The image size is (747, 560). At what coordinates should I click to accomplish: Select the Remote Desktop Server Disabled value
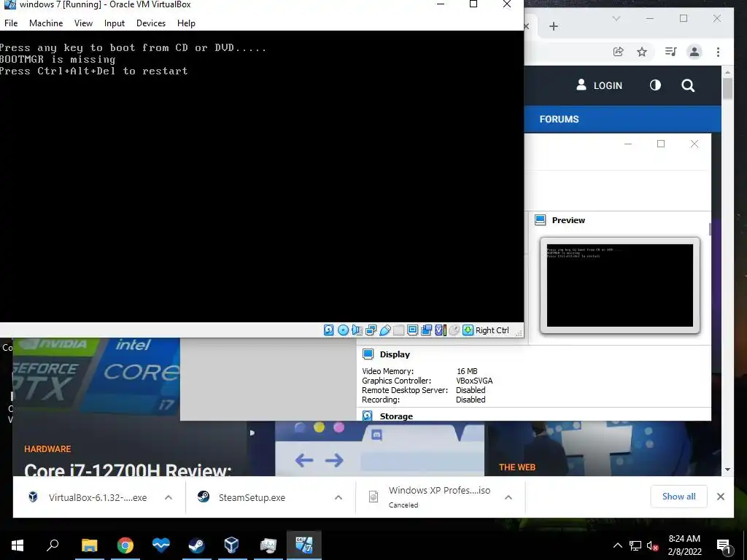coord(471,390)
